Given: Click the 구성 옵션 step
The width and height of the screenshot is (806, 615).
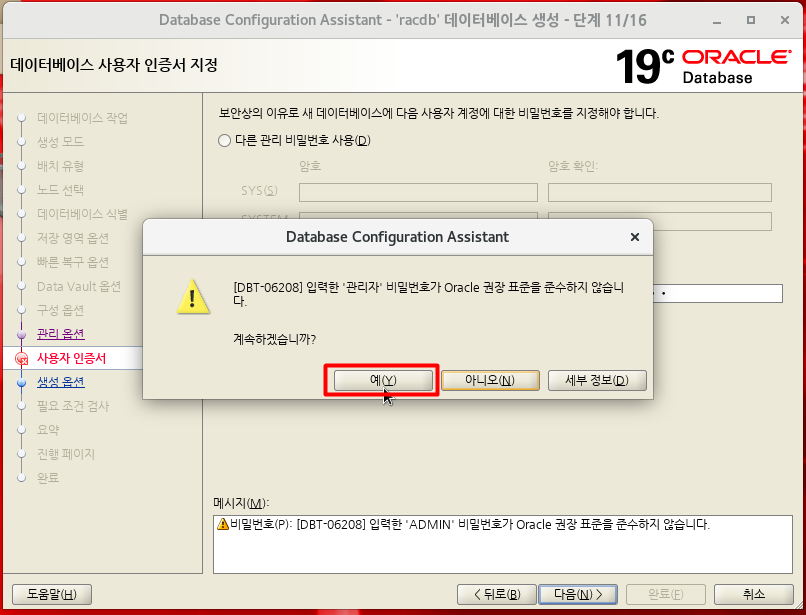Looking at the screenshot, I should (60, 310).
